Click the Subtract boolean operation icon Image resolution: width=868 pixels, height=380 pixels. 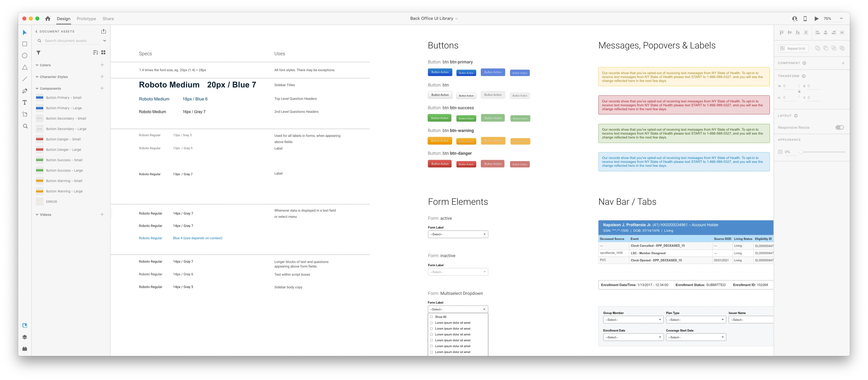click(825, 48)
